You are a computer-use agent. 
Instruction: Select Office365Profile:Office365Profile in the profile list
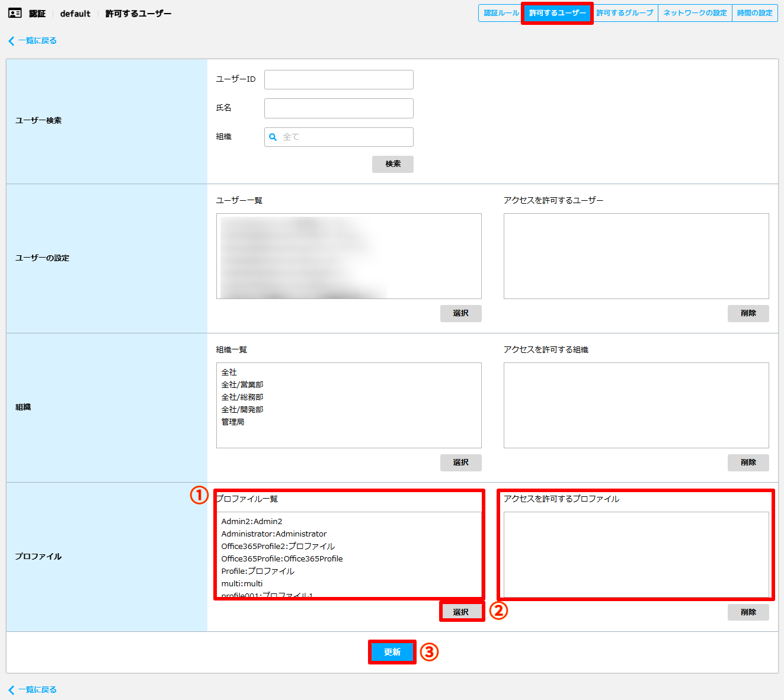pos(282,559)
